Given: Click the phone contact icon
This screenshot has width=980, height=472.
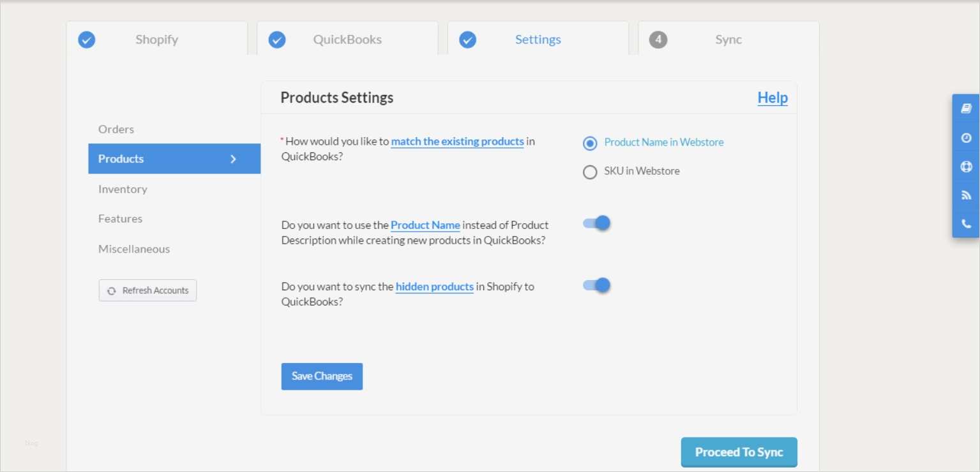Looking at the screenshot, I should (x=966, y=224).
